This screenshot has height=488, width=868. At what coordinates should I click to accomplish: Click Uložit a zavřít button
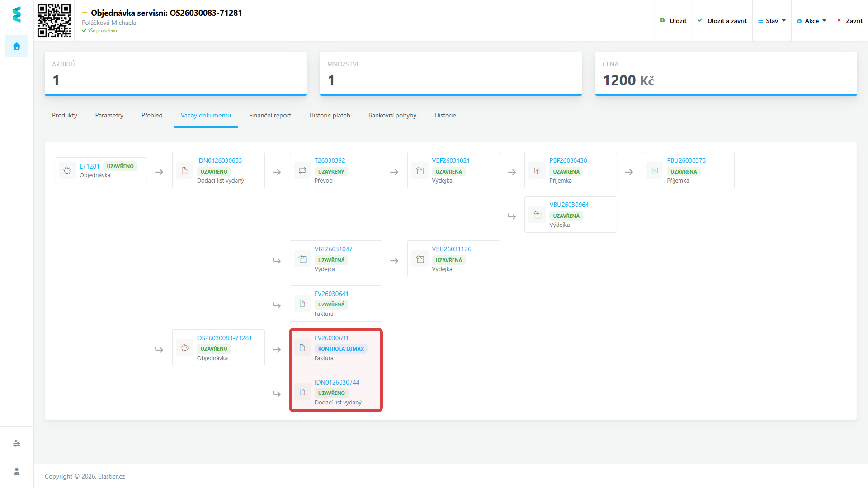coord(722,21)
